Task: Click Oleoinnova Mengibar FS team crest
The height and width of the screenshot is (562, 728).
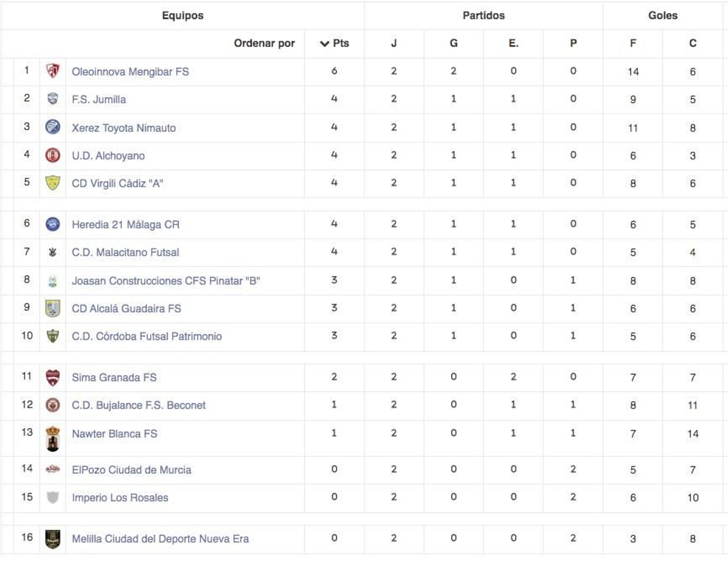Action: point(53,71)
